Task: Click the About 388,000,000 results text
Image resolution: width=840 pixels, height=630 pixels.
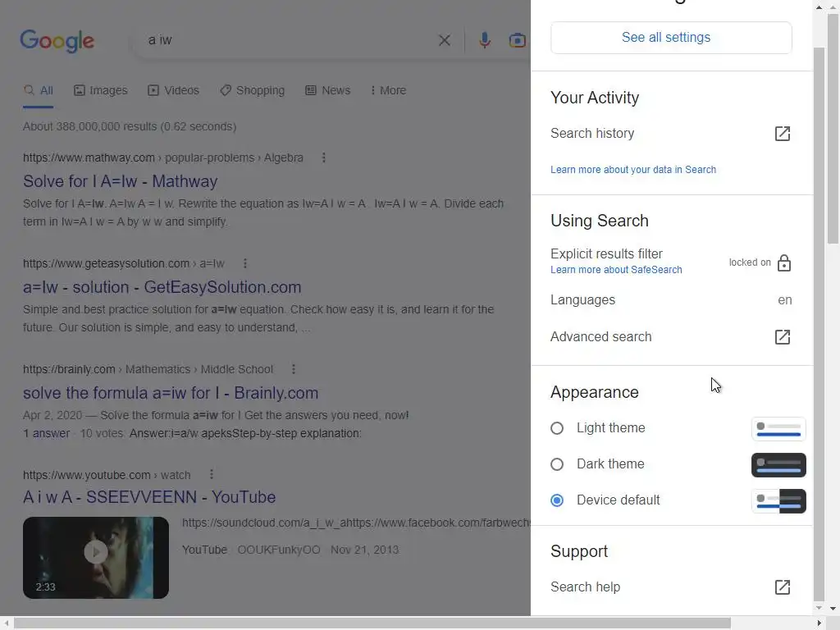Action: point(129,127)
